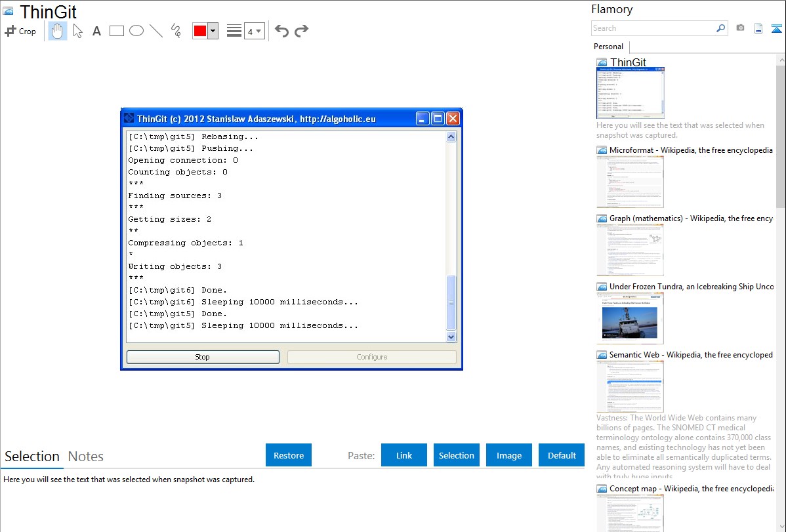
Task: Undo the last annotation
Action: (x=281, y=31)
